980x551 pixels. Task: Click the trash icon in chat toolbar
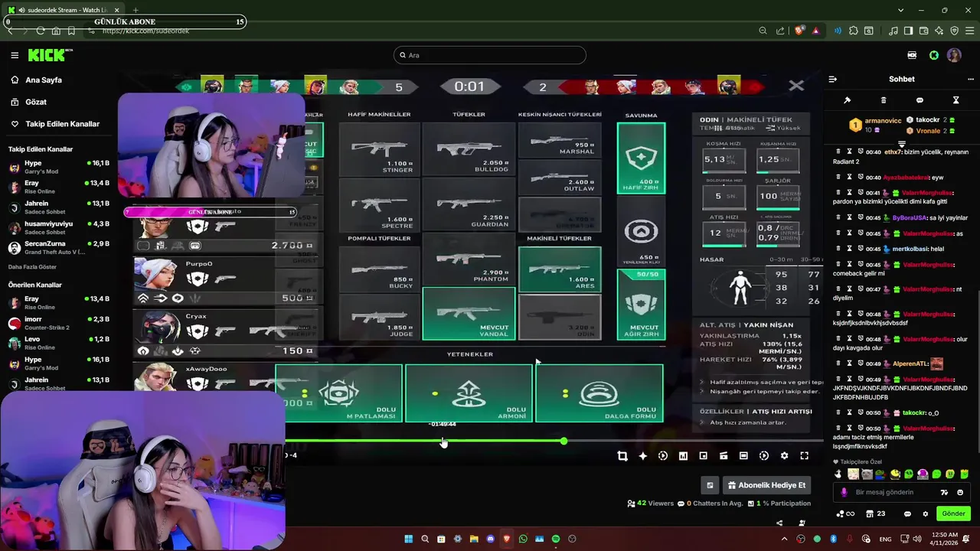click(x=884, y=100)
